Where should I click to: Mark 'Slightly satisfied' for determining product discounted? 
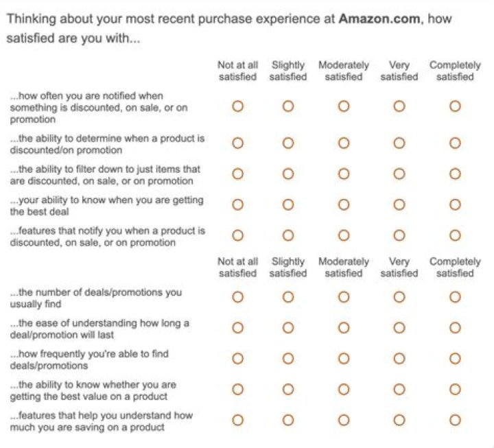coord(287,143)
